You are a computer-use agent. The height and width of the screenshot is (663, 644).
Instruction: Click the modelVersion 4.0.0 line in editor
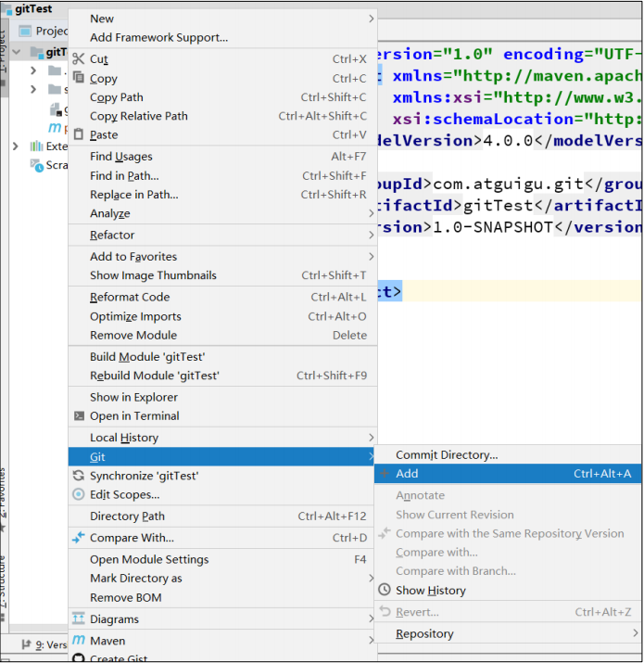coord(510,140)
